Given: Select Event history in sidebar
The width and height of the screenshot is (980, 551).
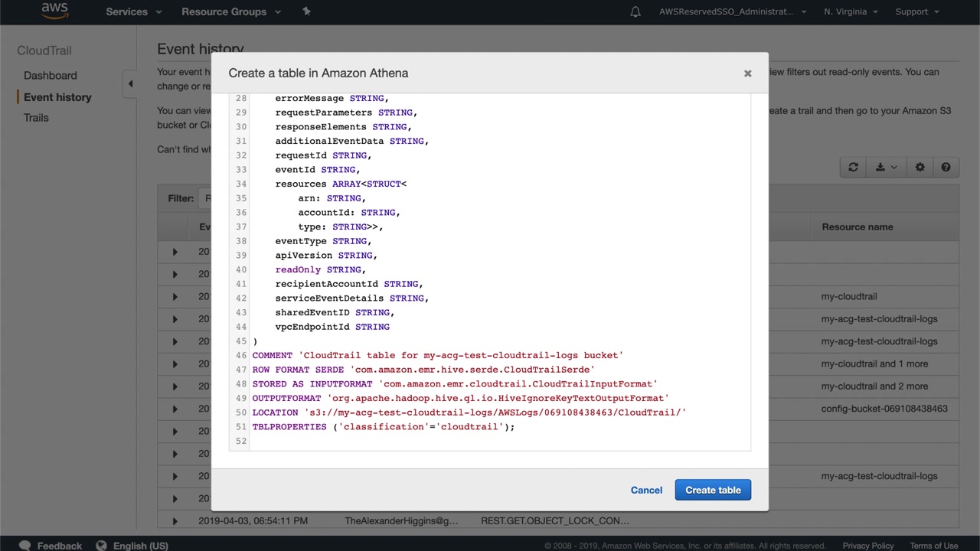Looking at the screenshot, I should 57,97.
